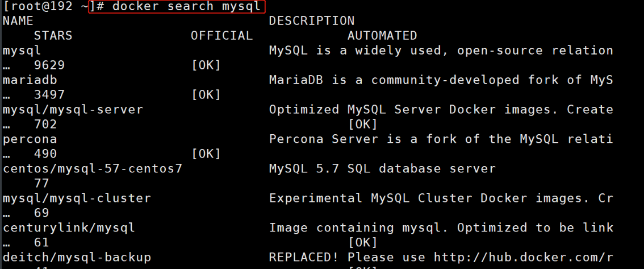Select the MySQL 5.7 SQL database server description
Viewport: 644px width, 269px height.
click(382, 169)
